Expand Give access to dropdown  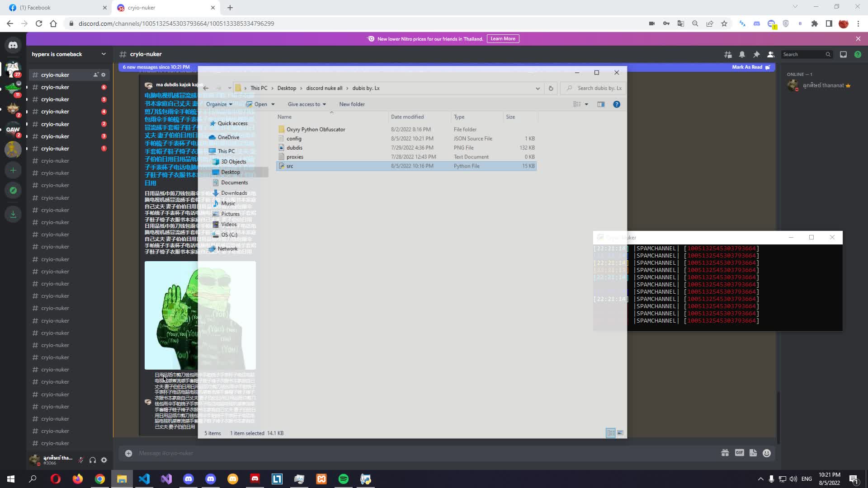307,104
